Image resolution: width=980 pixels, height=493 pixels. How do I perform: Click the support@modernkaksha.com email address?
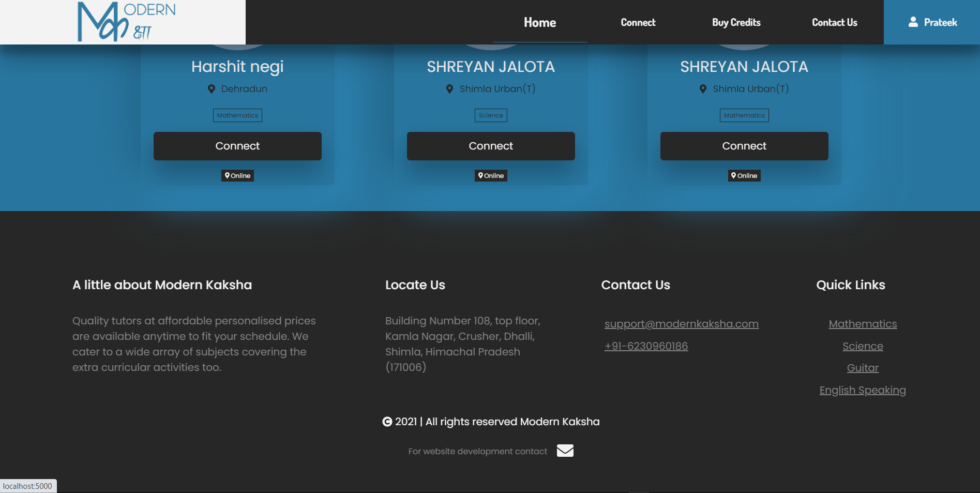681,323
